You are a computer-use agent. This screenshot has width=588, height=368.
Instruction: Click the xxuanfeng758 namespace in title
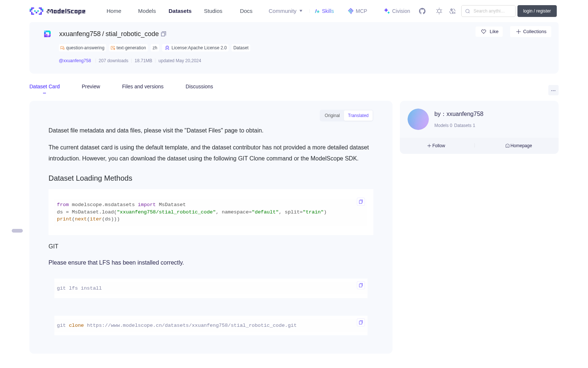pyautogui.click(x=80, y=34)
